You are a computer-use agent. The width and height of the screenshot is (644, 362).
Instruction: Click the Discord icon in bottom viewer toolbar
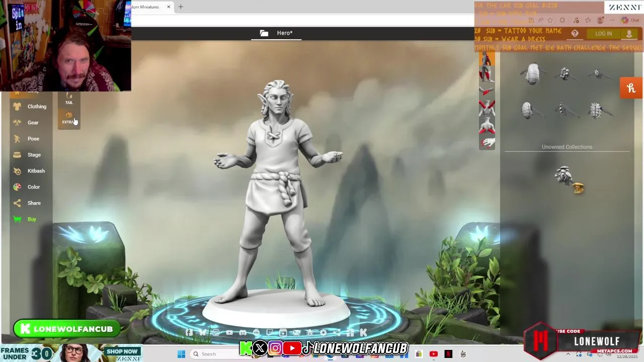pyautogui.click(x=243, y=332)
